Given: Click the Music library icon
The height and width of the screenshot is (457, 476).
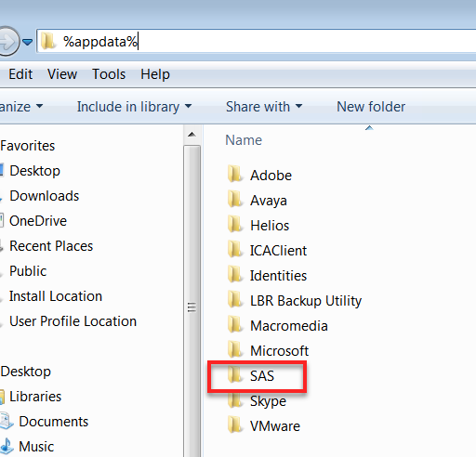Looking at the screenshot, I should tap(7, 446).
